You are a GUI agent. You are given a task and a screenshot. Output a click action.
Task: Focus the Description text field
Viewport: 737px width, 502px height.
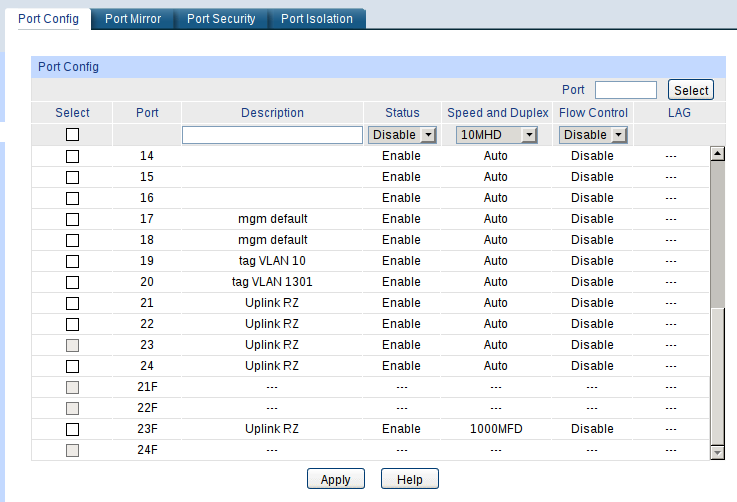click(272, 135)
